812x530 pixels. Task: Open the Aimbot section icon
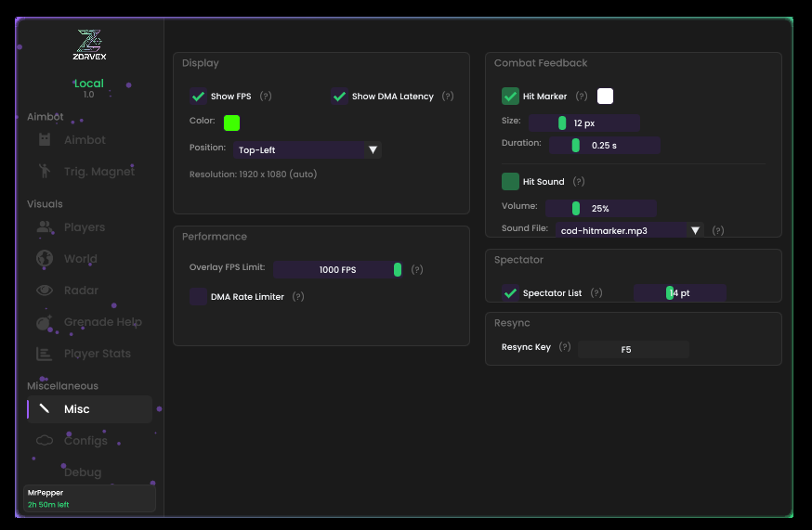click(x=45, y=140)
